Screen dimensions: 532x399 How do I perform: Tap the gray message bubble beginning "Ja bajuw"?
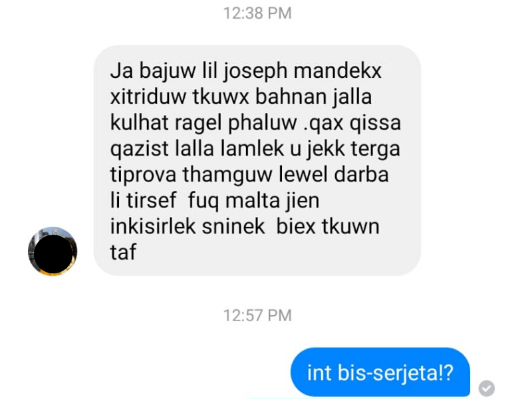coord(257,160)
